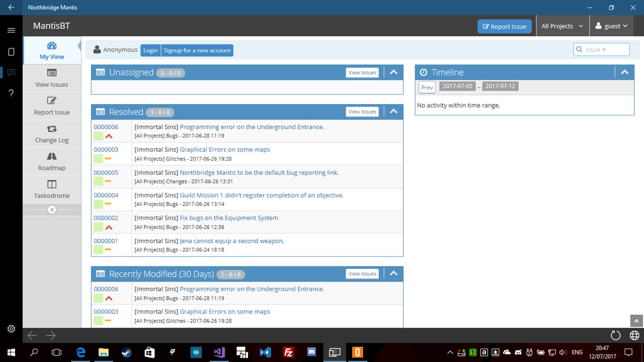Open Windows search from the taskbar
The width and height of the screenshot is (644, 362).
(x=34, y=353)
